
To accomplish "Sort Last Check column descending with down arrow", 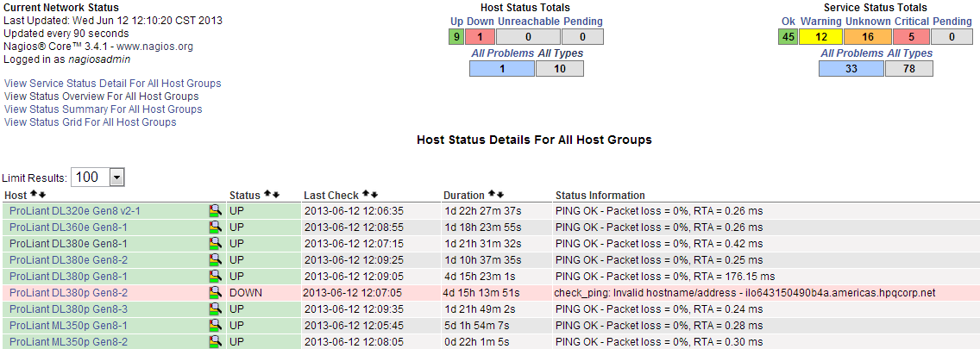I will [374, 195].
